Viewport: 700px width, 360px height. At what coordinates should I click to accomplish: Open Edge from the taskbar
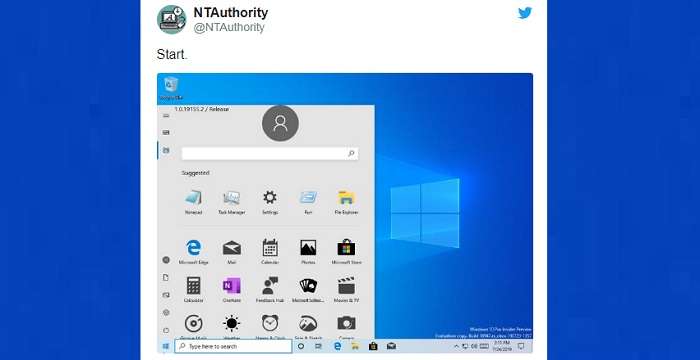point(338,346)
